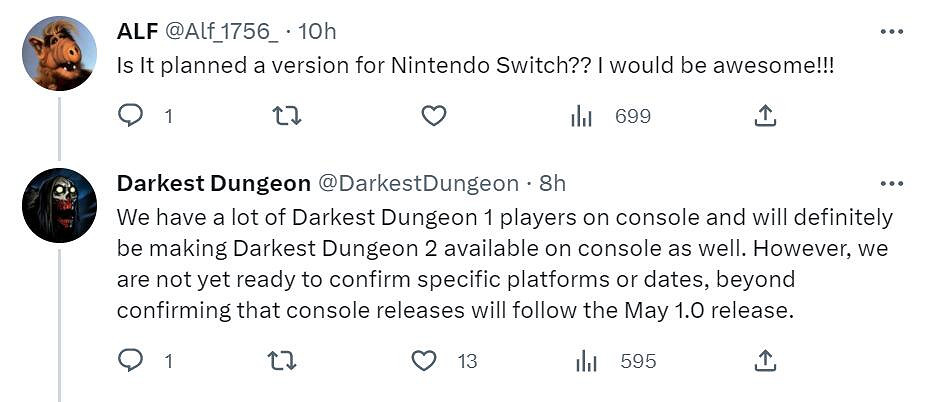Open the 8h timestamp permalink

(x=553, y=183)
